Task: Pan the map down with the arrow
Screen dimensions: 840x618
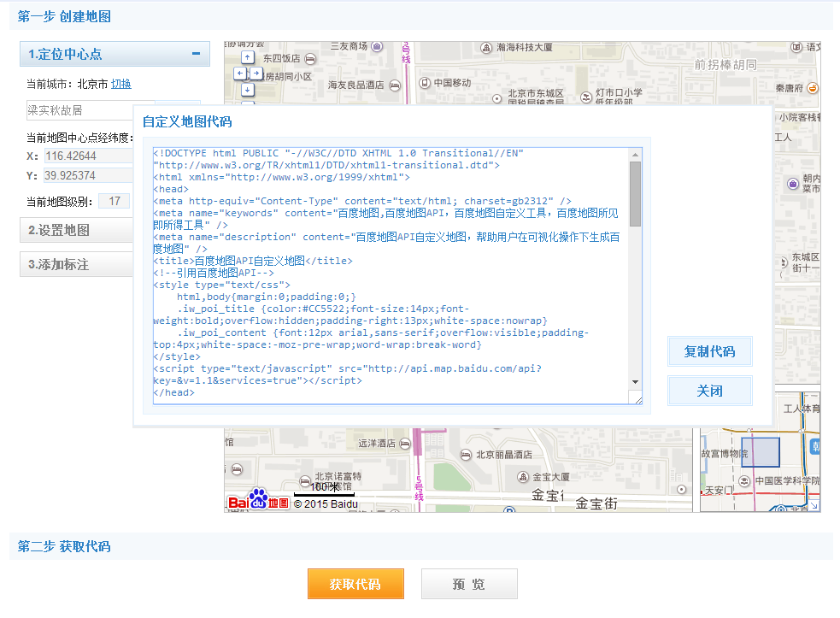Action: click(247, 90)
